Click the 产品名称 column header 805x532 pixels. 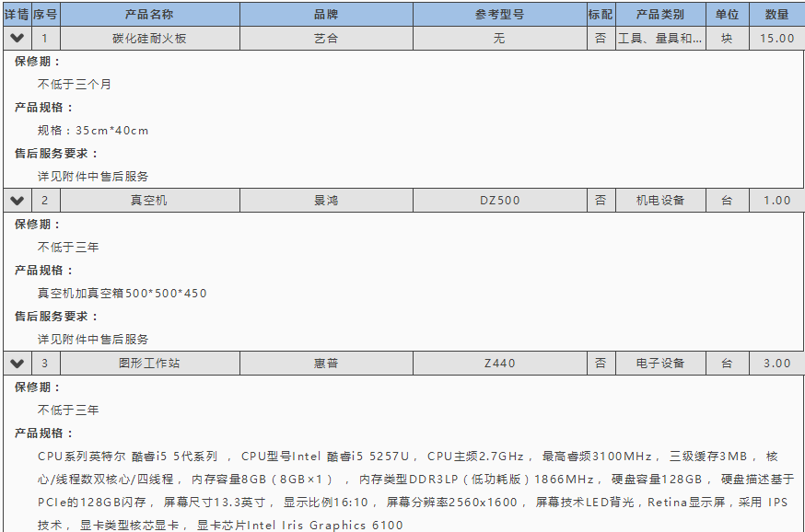pyautogui.click(x=149, y=15)
